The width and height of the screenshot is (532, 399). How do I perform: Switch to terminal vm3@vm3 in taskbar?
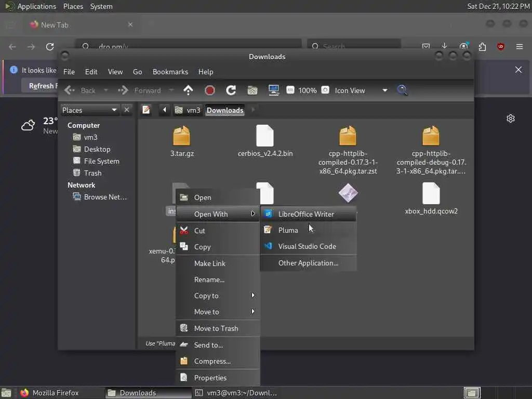click(237, 393)
